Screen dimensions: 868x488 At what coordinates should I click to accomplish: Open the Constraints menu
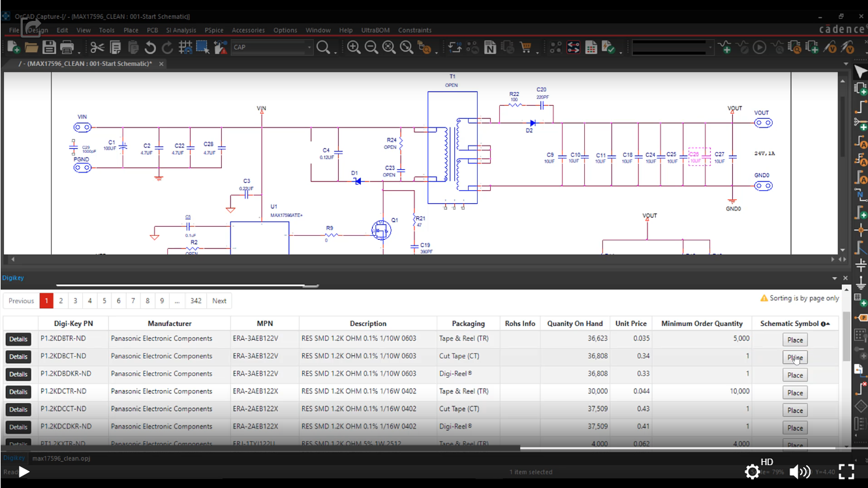(x=414, y=30)
